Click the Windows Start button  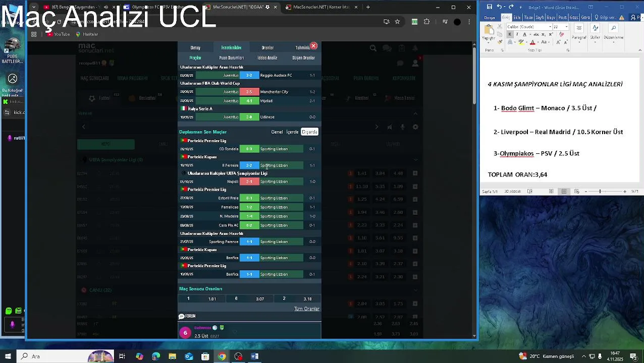[8, 356]
